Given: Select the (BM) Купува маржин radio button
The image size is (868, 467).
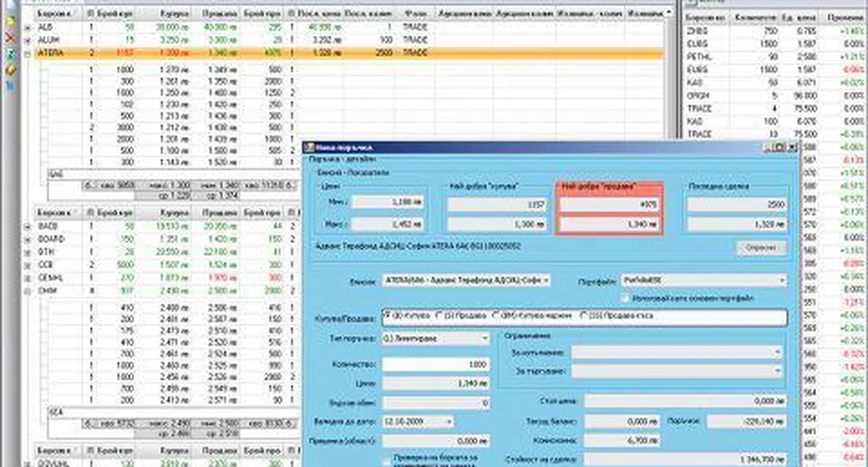Looking at the screenshot, I should tap(495, 315).
